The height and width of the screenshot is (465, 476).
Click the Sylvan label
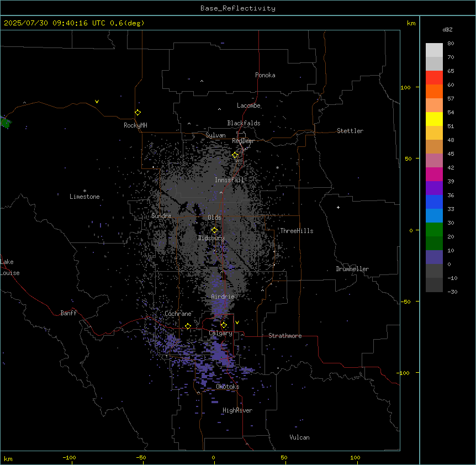[215, 135]
